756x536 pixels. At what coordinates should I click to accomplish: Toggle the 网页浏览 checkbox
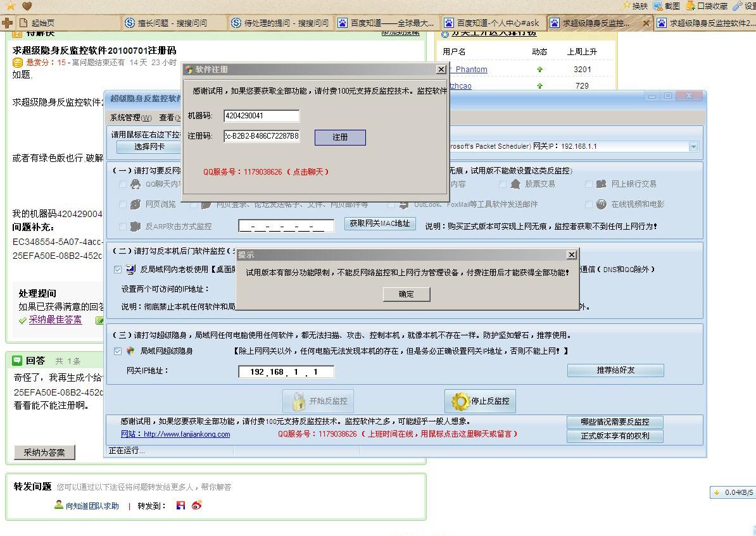122,204
